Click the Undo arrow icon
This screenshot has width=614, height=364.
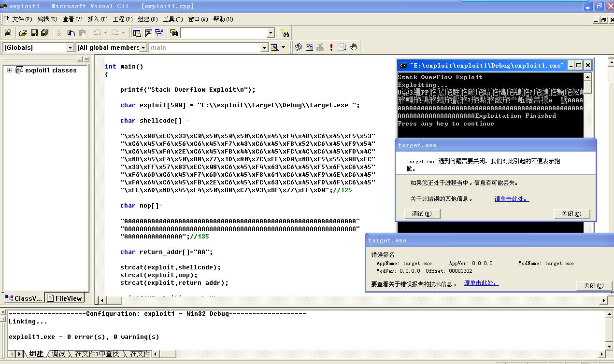[98, 33]
